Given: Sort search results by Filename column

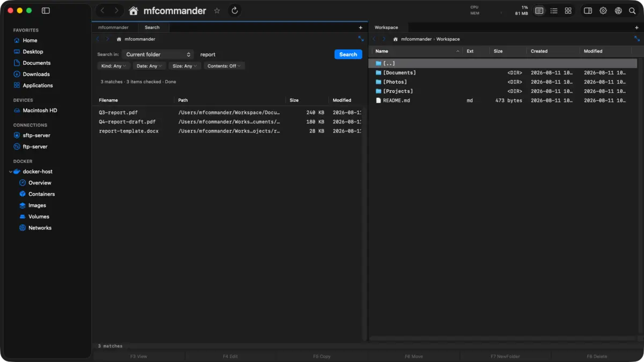Looking at the screenshot, I should pos(134,100).
